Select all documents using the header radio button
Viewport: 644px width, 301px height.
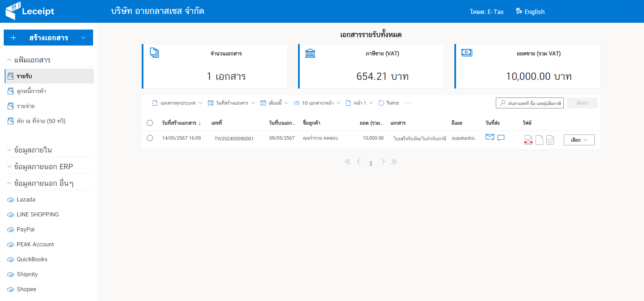pyautogui.click(x=150, y=123)
